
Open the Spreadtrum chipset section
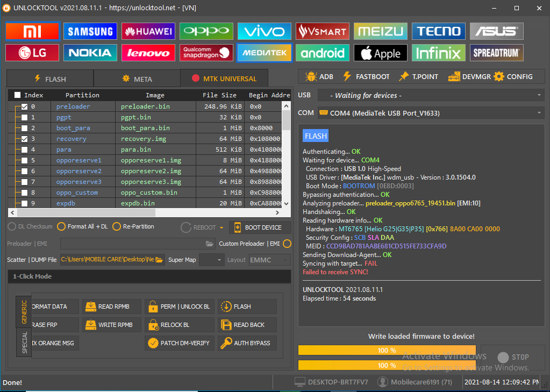pos(496,53)
